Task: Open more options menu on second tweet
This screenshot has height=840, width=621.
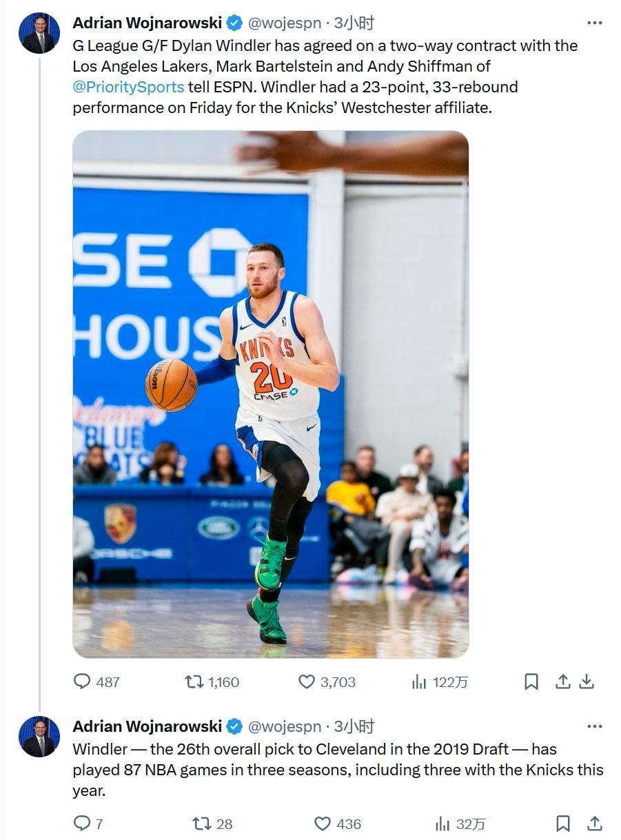Action: point(594,726)
